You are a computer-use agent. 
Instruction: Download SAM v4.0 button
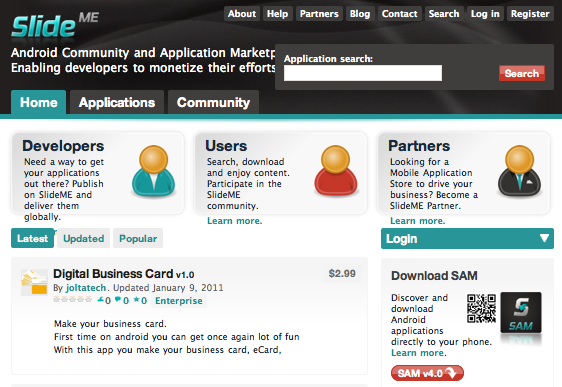click(427, 373)
